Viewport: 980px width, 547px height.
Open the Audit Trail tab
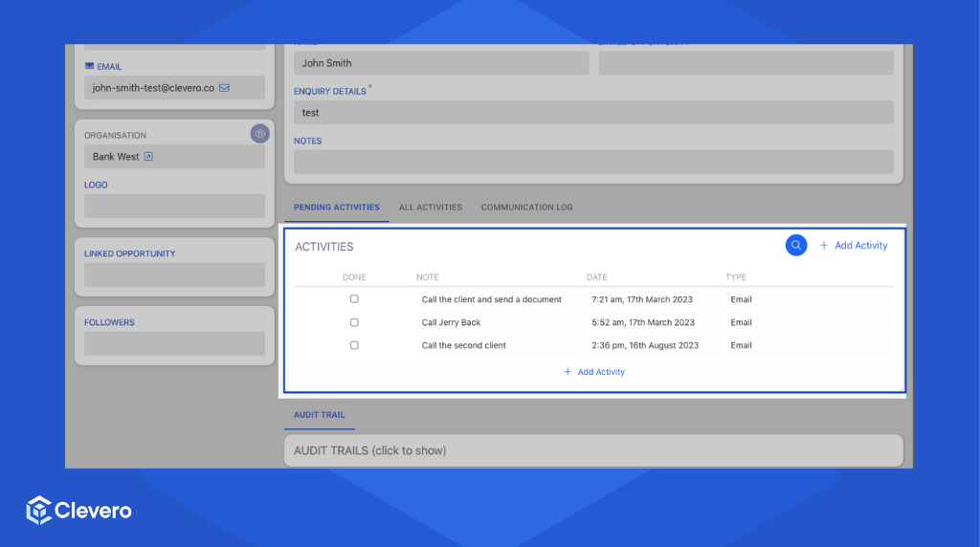coord(320,415)
